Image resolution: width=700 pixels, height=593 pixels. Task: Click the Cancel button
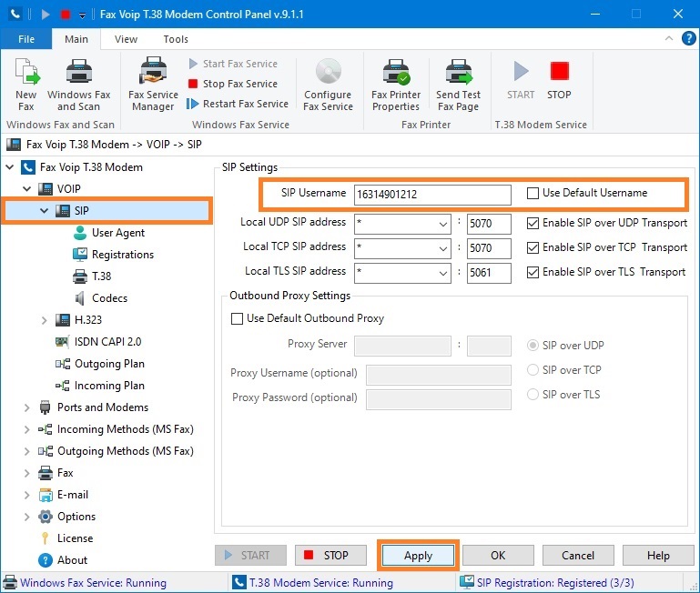[x=578, y=556]
